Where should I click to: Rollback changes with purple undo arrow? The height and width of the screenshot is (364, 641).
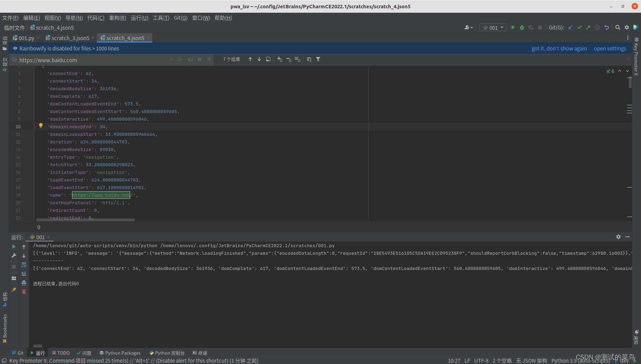click(606, 27)
